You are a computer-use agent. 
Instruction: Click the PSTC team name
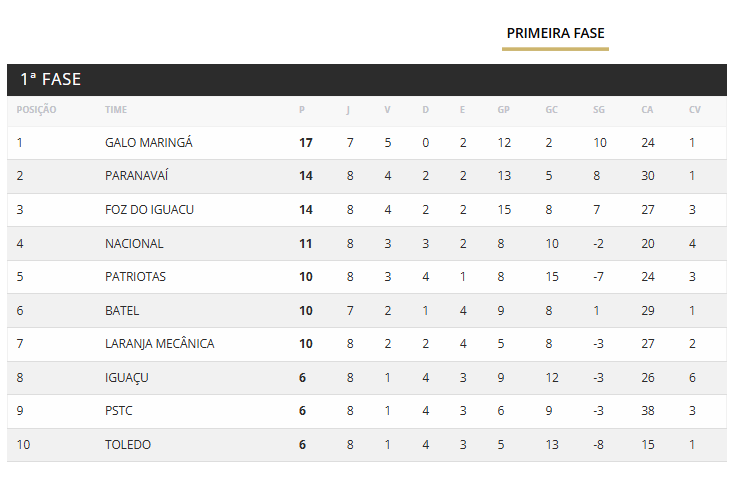119,411
